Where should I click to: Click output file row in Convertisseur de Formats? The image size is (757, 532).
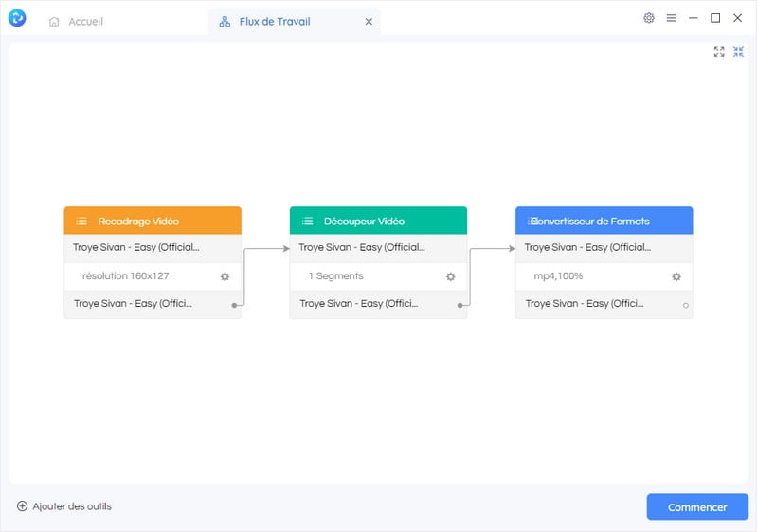click(604, 304)
